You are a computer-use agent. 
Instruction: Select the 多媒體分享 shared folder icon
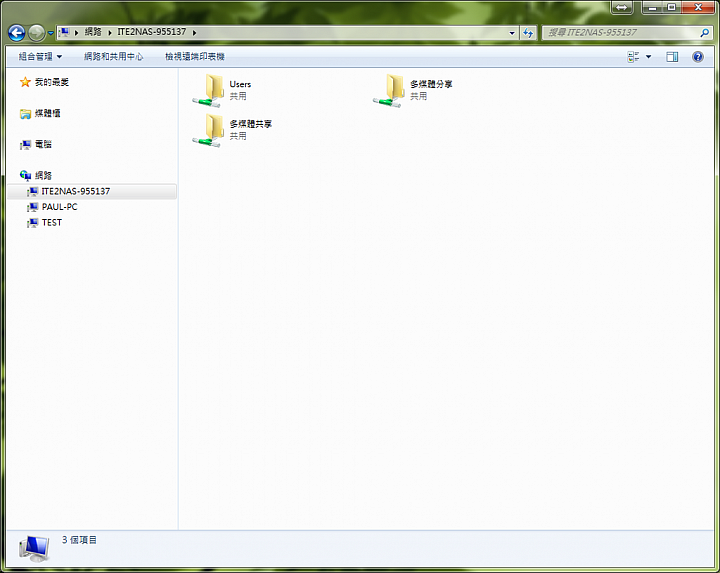389,90
